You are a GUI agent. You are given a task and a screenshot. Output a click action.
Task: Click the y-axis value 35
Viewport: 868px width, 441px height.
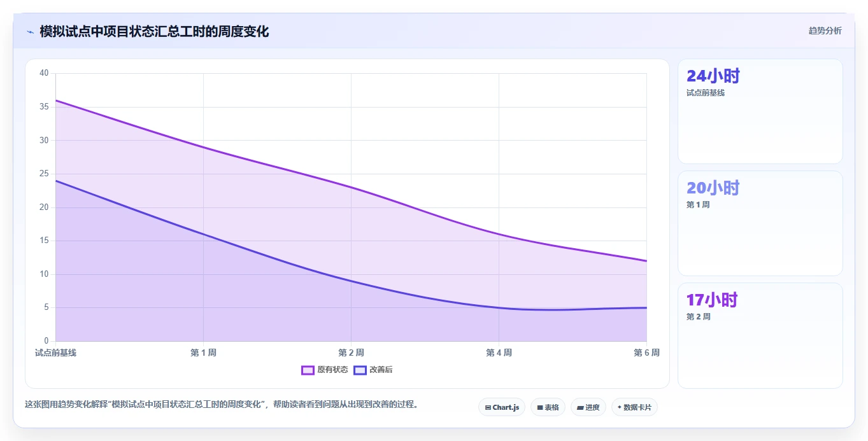(44, 107)
